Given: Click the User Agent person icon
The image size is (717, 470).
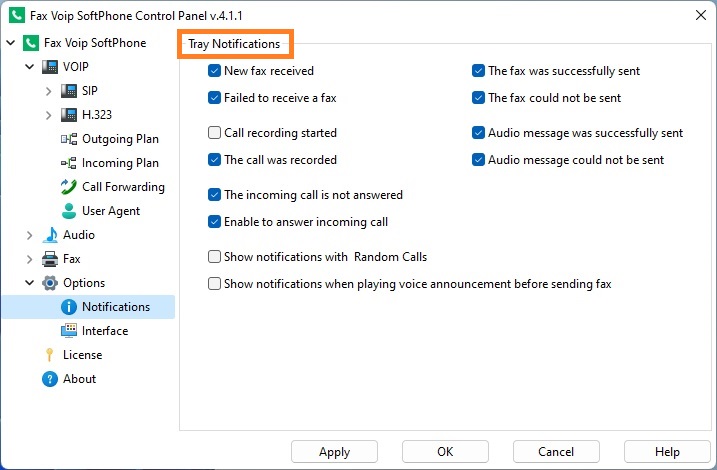Looking at the screenshot, I should coord(69,211).
